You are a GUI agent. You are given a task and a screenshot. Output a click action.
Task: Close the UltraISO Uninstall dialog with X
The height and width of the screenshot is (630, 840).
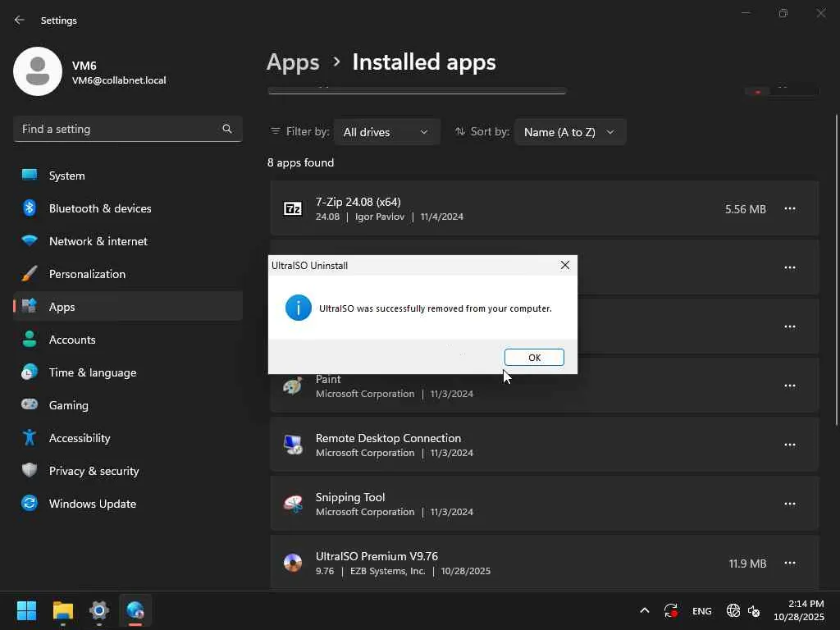coord(564,265)
